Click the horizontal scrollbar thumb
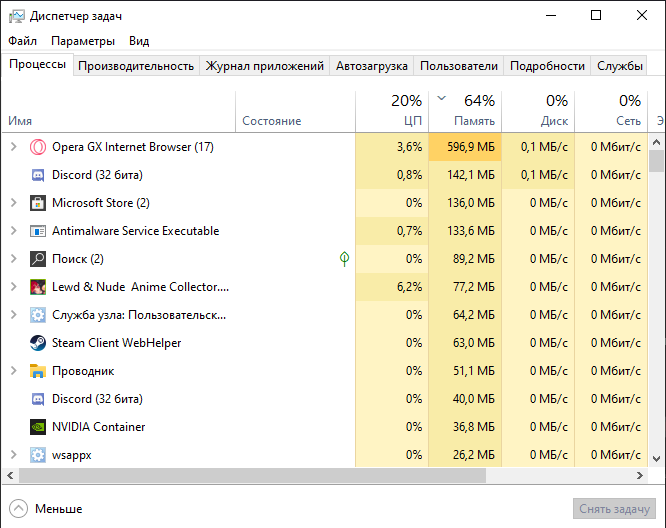This screenshot has height=528, width=666. click(x=252, y=476)
